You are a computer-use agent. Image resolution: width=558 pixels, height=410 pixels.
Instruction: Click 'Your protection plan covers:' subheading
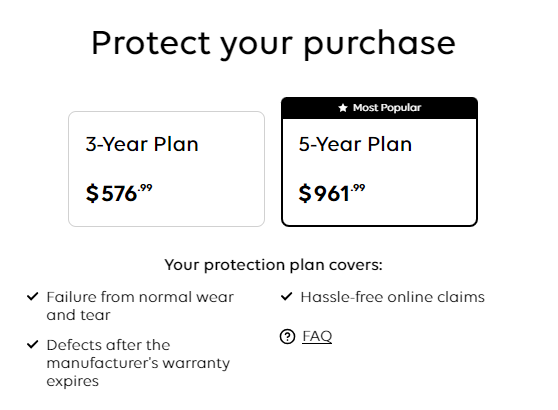tap(273, 265)
